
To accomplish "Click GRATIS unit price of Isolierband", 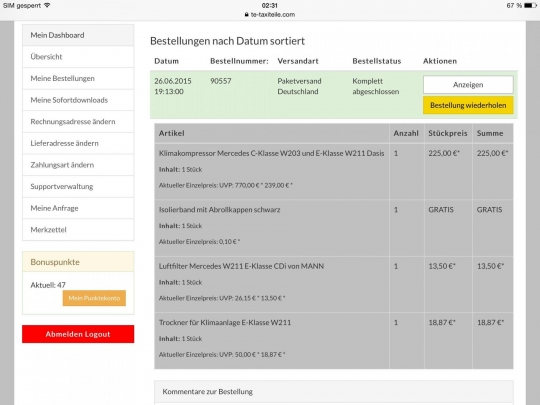I will [x=441, y=210].
